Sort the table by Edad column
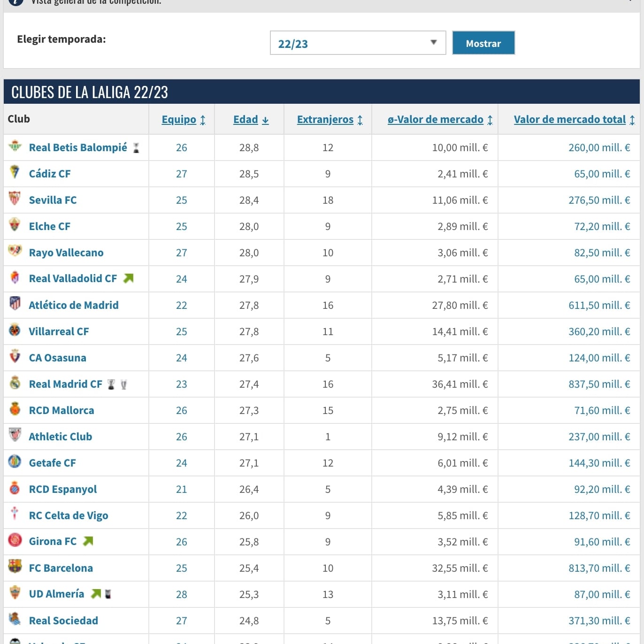Image resolution: width=644 pixels, height=644 pixels. coord(251,120)
